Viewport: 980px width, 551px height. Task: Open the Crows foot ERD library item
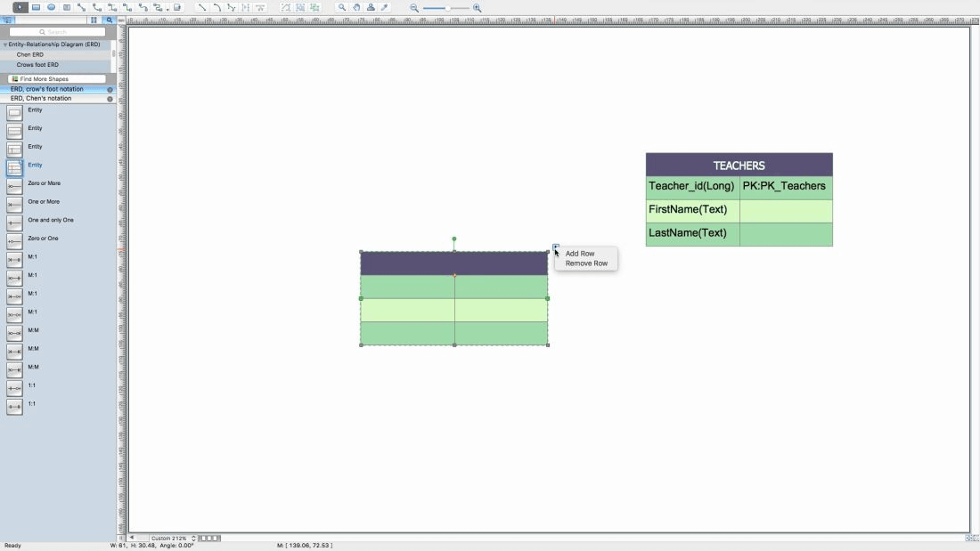click(x=37, y=65)
